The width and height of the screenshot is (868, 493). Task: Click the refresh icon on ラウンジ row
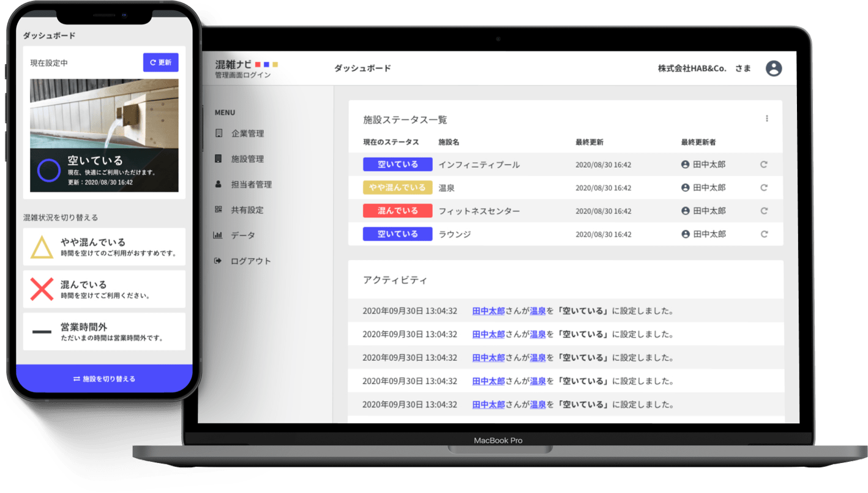pyautogui.click(x=763, y=234)
